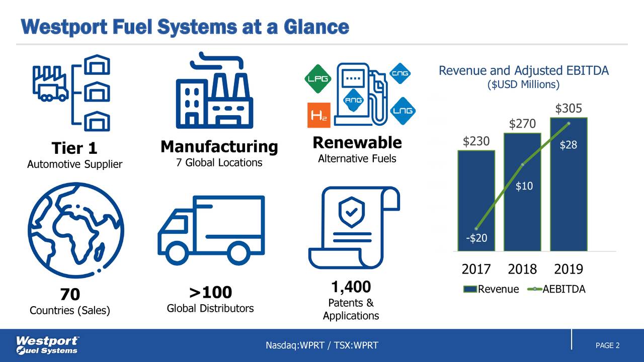Click the blue CNG diamond badge
644x362 pixels.
click(400, 73)
